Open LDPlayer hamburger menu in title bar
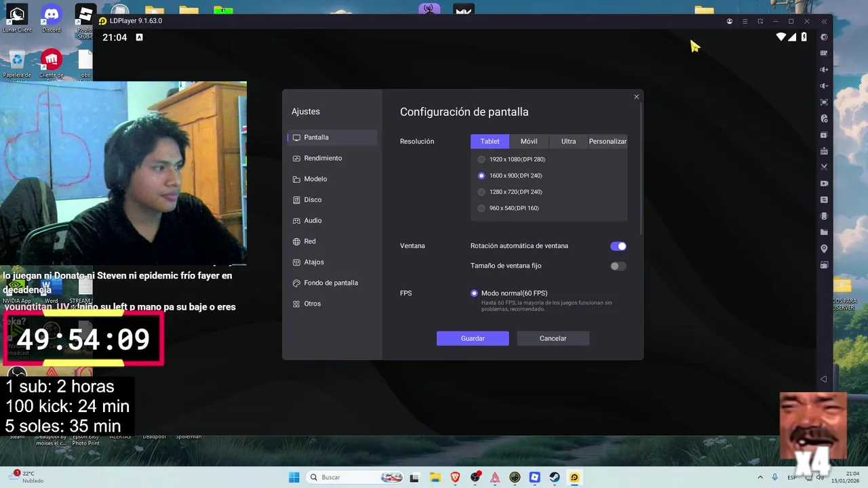This screenshot has width=868, height=488. (x=745, y=21)
